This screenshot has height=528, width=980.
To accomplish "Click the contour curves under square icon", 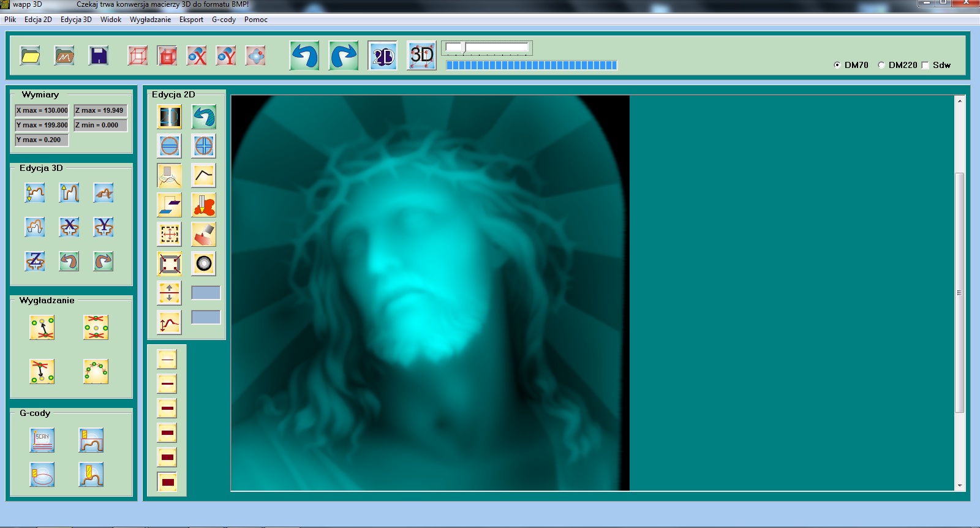I will coord(170,175).
